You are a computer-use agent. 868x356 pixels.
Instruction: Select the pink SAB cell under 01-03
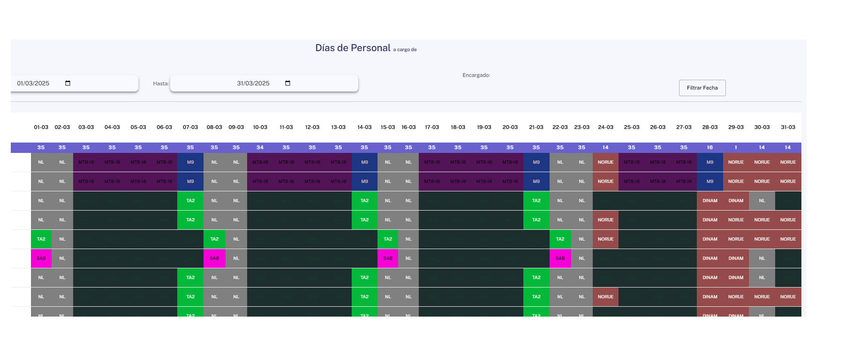tap(41, 258)
